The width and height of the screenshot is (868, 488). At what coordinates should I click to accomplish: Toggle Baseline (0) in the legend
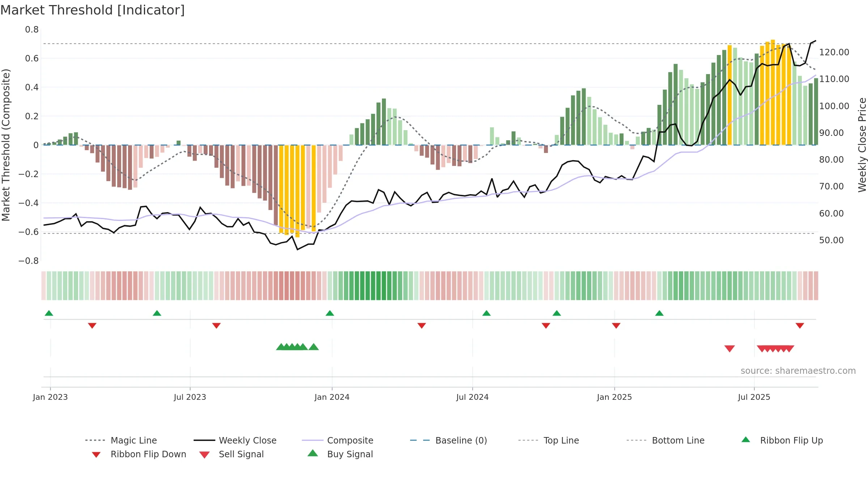pos(448,440)
